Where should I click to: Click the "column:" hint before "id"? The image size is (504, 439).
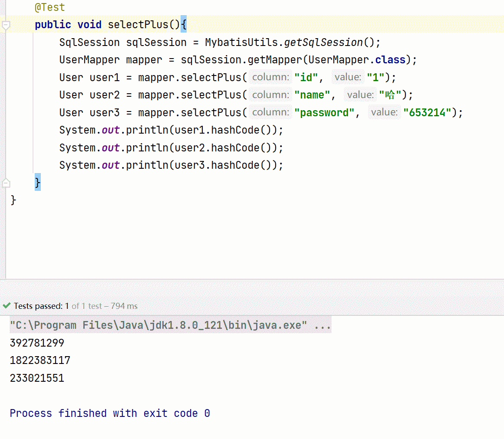pos(271,77)
